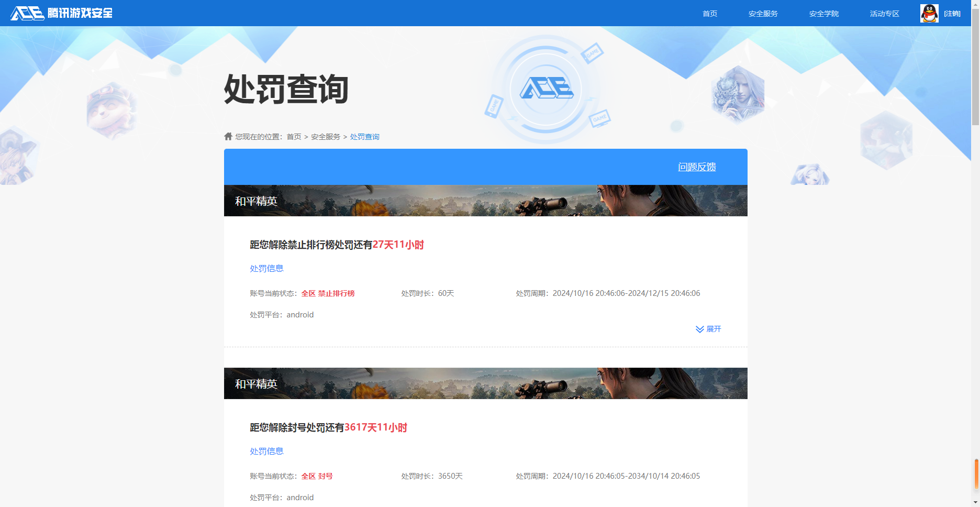Go to 首页 in the breadcrumb
Image resolution: width=980 pixels, height=507 pixels.
click(294, 137)
